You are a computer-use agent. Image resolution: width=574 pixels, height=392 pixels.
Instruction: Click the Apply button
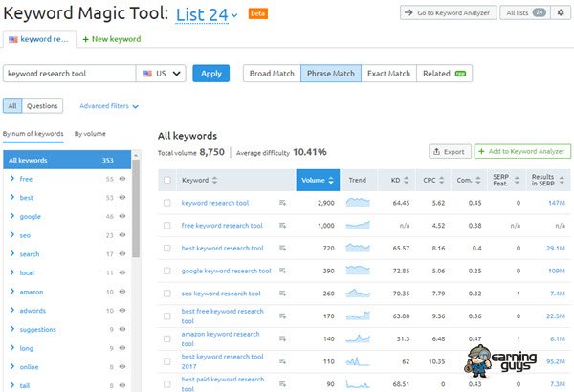(211, 74)
